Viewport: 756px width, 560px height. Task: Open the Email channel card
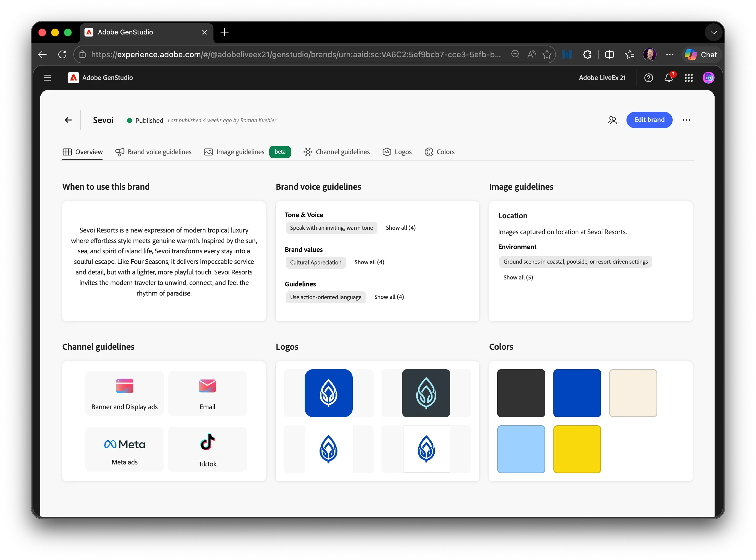pos(207,393)
